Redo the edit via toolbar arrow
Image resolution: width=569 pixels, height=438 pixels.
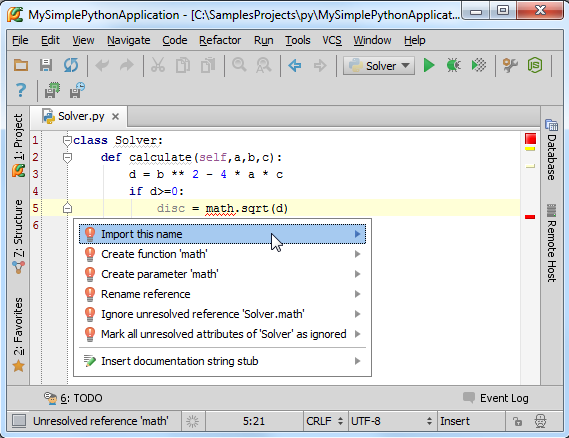(127, 66)
